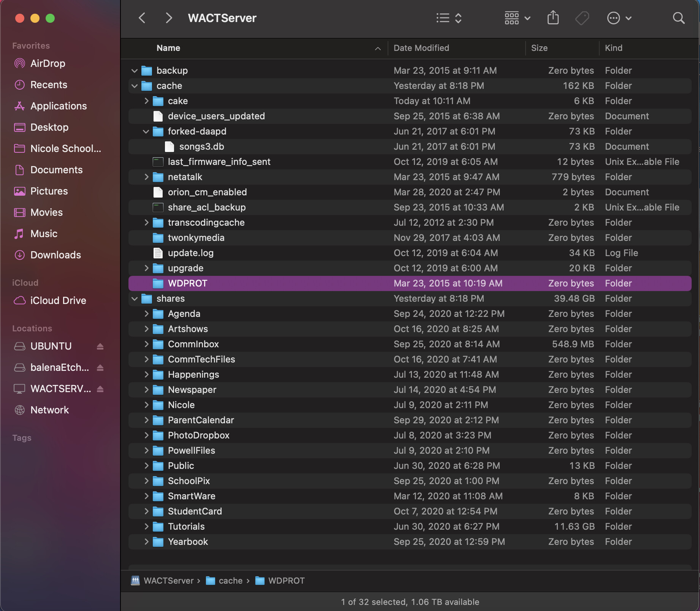Expand the Agenda folder
Screen dimensions: 700x611
coord(146,314)
